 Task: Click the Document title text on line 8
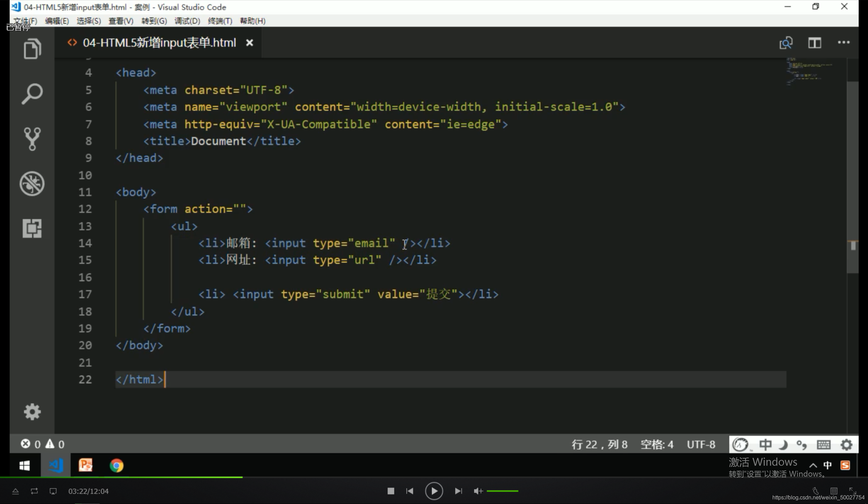218,141
